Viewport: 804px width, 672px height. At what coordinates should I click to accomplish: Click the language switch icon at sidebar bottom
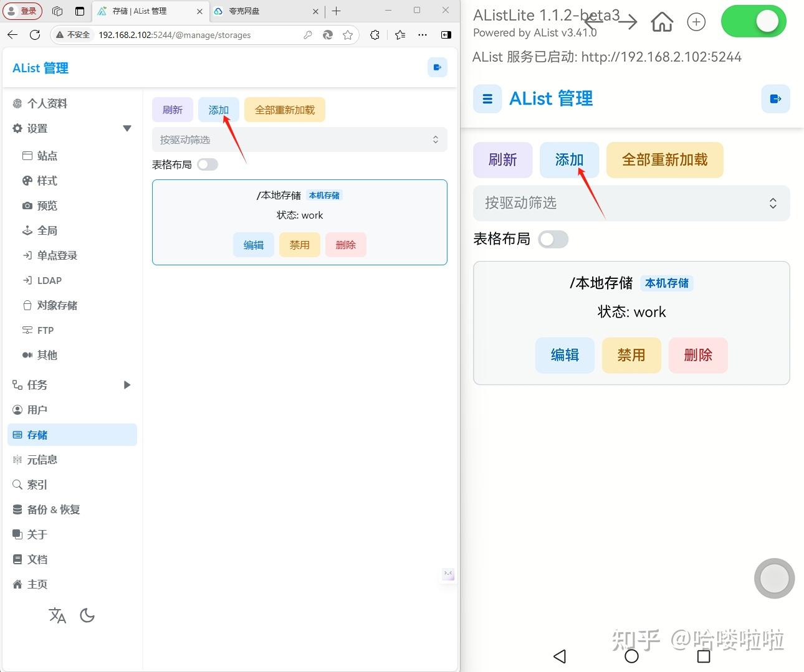pyautogui.click(x=57, y=615)
